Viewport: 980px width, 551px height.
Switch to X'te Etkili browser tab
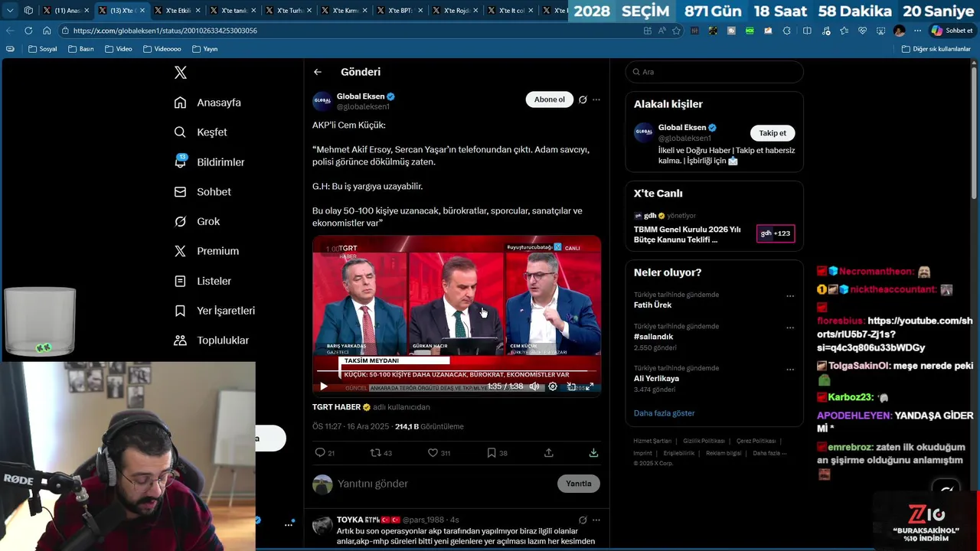pos(178,11)
